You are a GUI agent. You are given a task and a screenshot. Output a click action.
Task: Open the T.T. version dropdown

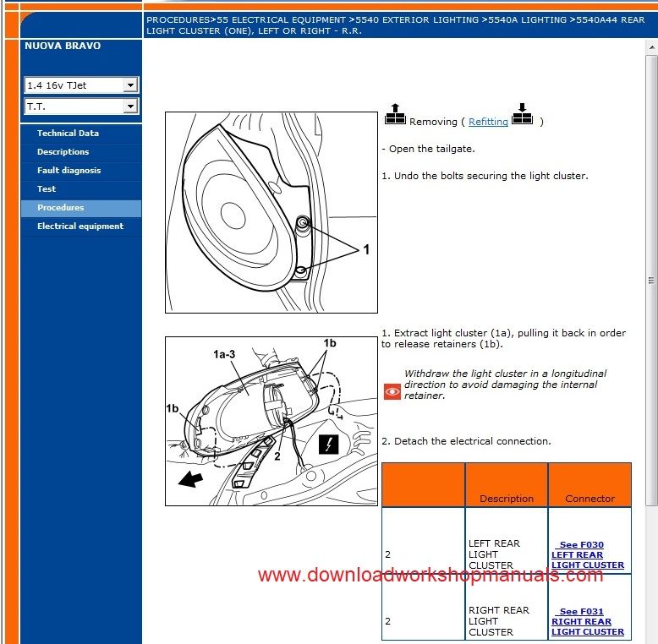coord(81,106)
